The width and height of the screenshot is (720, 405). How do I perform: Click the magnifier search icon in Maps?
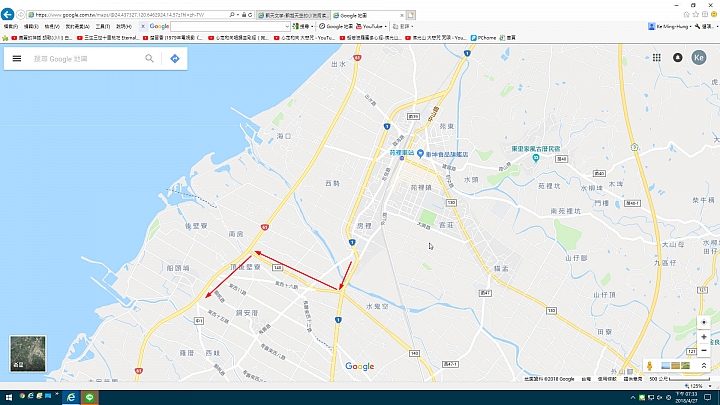(149, 58)
